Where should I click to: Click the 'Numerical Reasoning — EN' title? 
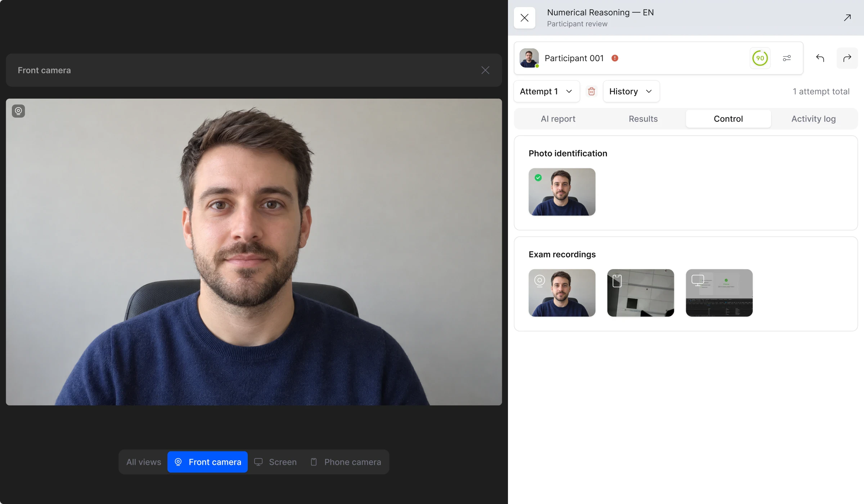600,13
